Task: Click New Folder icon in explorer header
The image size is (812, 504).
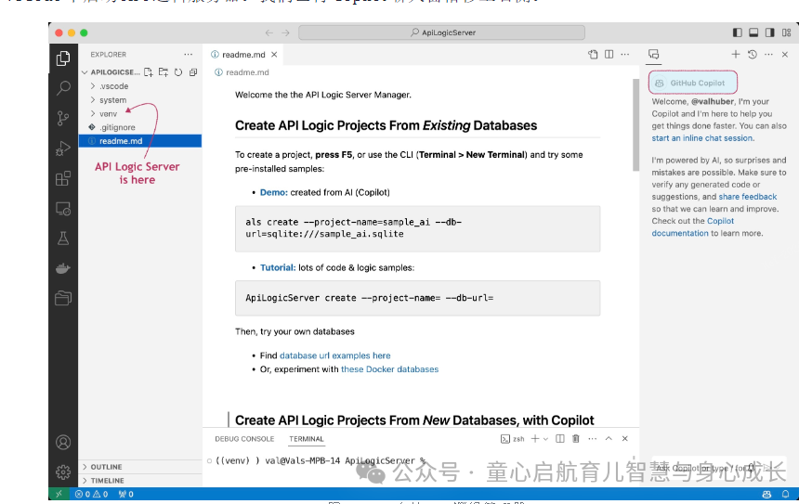Action: pos(164,71)
